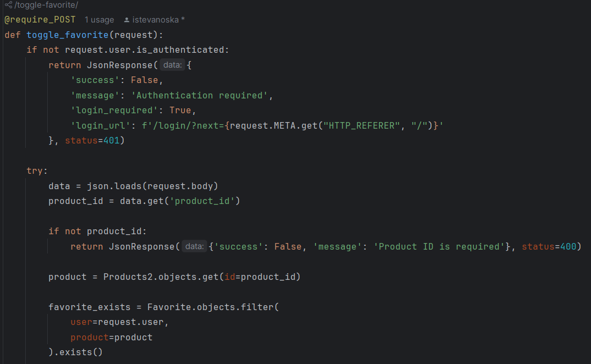Click the @require_POST decorator
The height and width of the screenshot is (364, 591).
pos(40,20)
